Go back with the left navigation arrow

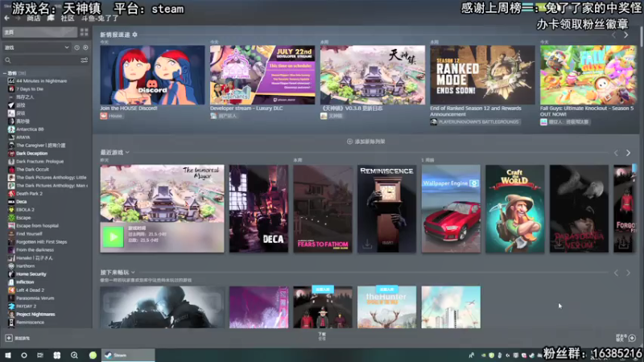6,19
